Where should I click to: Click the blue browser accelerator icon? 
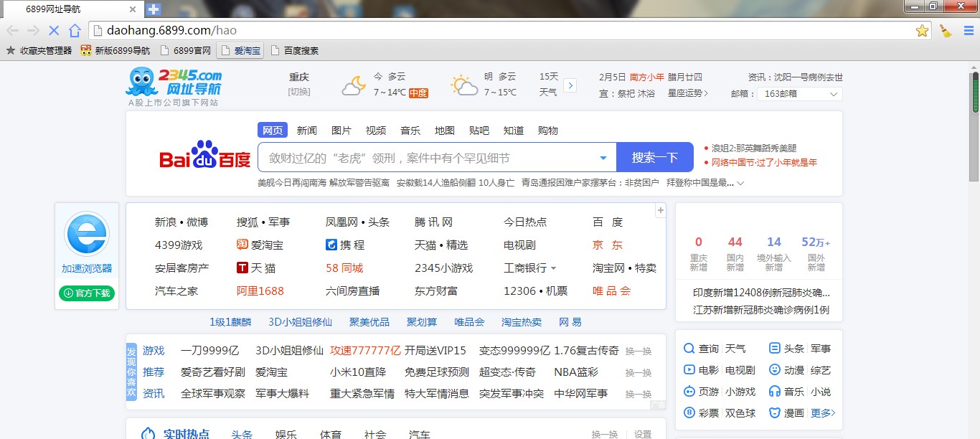[87, 235]
